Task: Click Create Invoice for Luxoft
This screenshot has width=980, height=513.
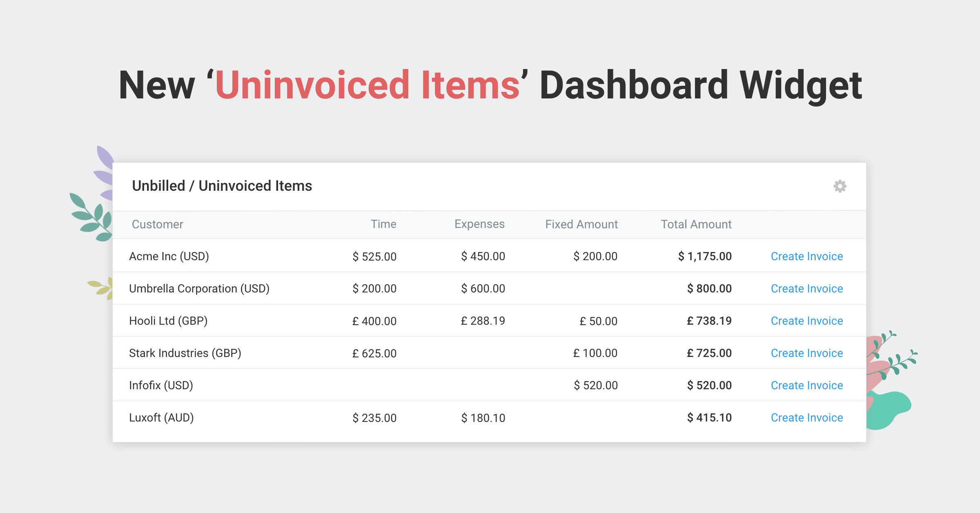Action: pos(806,417)
